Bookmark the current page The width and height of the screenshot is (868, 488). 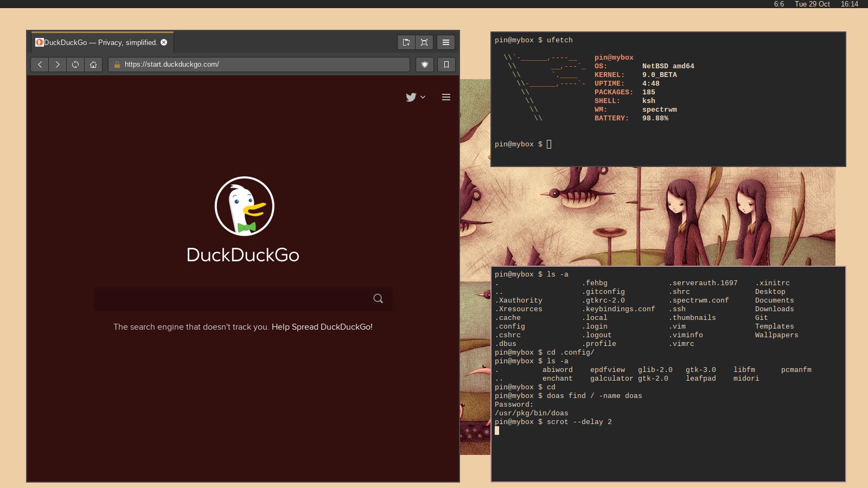pos(446,64)
